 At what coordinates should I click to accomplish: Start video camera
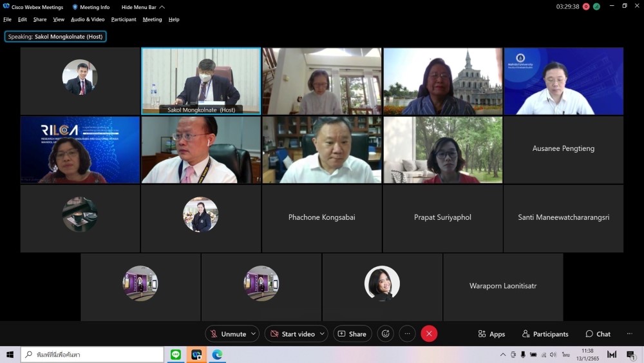tap(292, 334)
